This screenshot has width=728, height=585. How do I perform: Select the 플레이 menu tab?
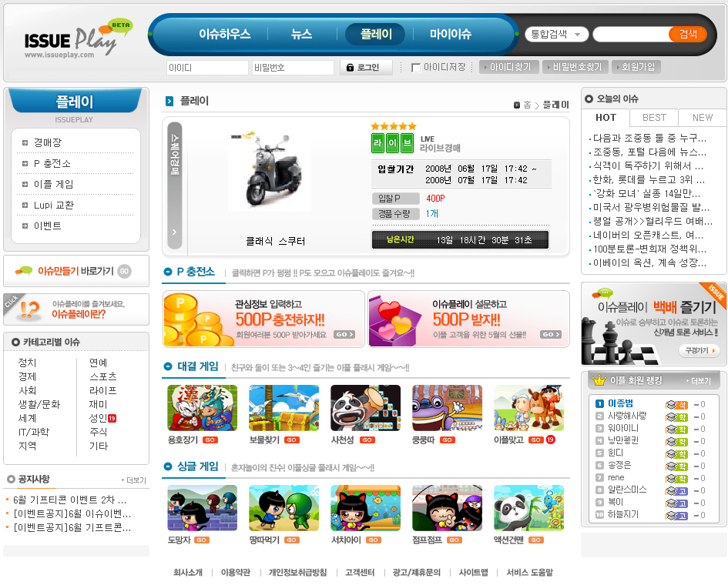point(376,34)
